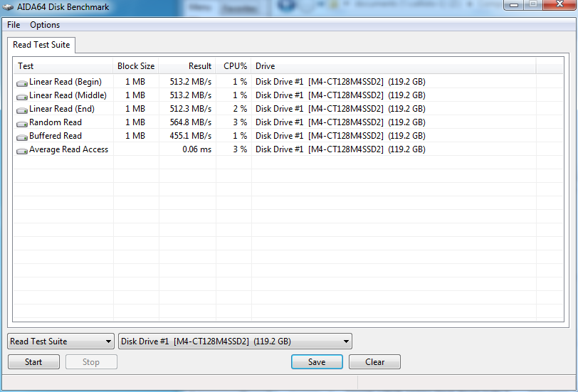
Task: Save the benchmark results
Action: pos(317,362)
